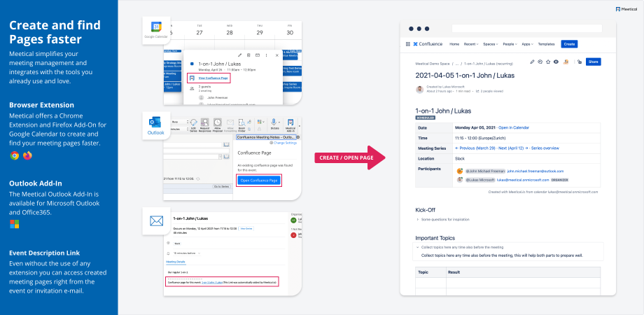Click the blue envelope mail icon

tap(157, 221)
